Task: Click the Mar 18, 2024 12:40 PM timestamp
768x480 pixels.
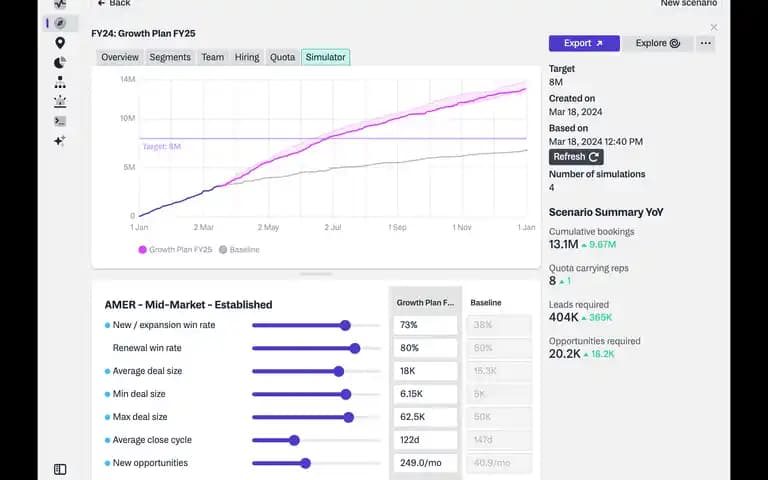Action: coord(596,142)
